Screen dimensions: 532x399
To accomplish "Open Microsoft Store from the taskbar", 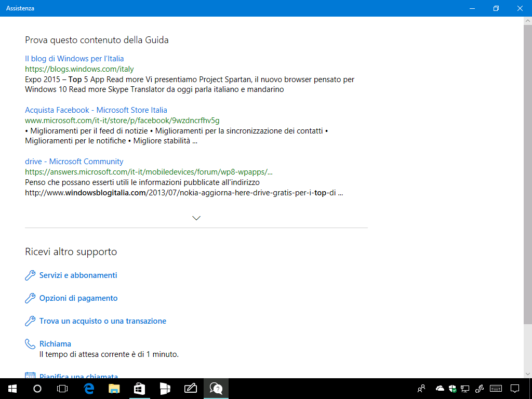I will 139,389.
